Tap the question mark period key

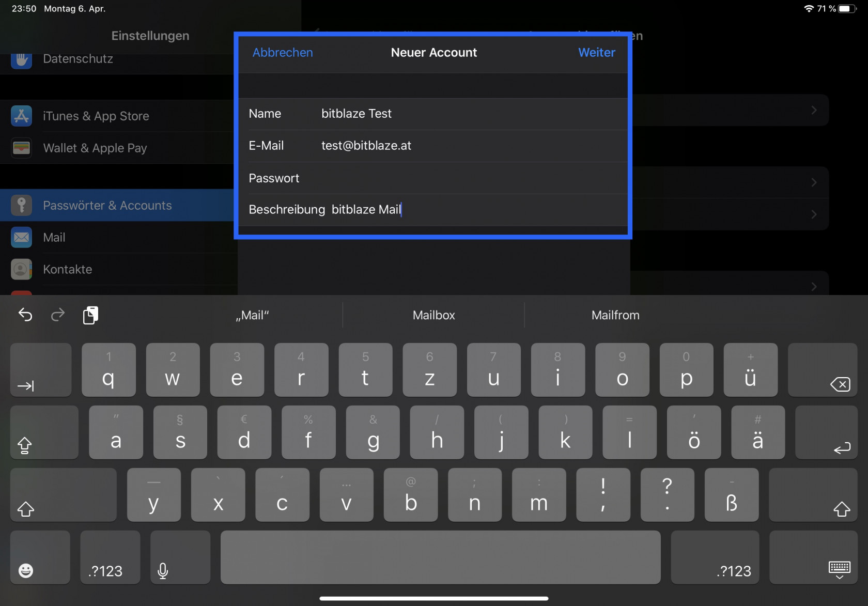(x=667, y=495)
